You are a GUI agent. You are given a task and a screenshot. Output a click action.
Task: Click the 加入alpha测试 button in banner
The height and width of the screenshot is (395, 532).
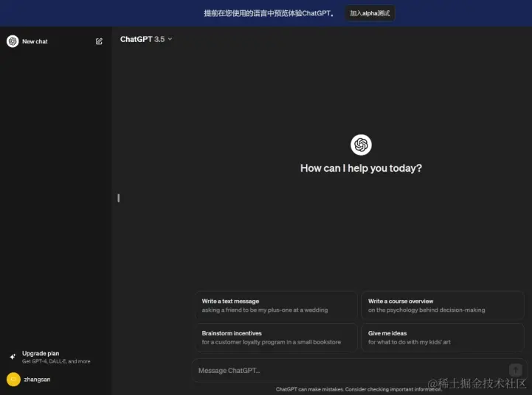click(x=370, y=13)
